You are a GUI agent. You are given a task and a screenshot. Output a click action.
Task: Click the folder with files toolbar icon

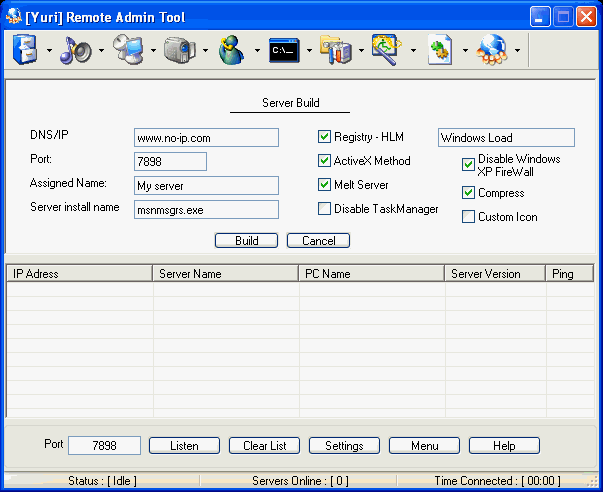(337, 49)
